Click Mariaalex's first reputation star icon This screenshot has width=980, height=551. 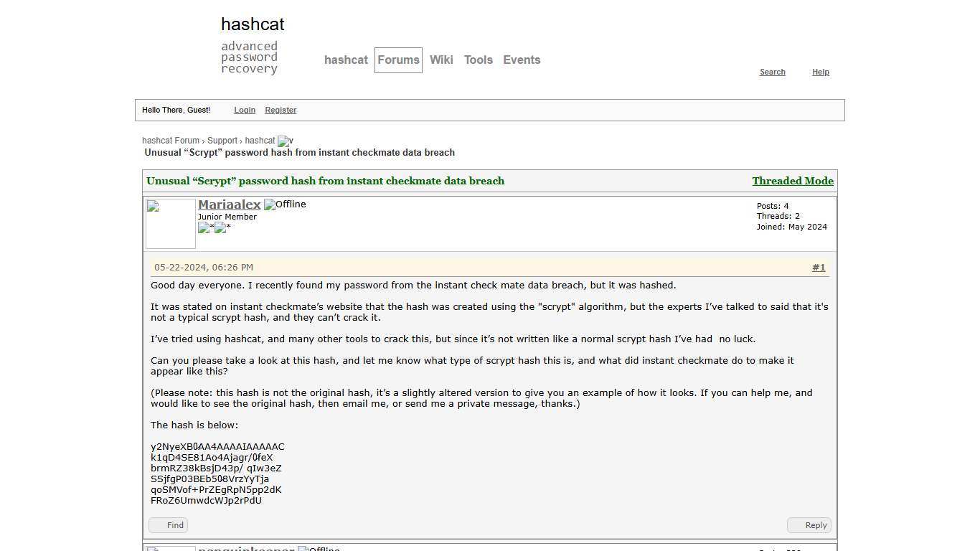pyautogui.click(x=204, y=228)
